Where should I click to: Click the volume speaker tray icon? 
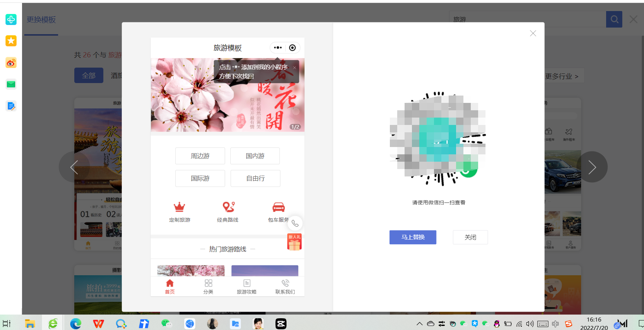pyautogui.click(x=530, y=324)
